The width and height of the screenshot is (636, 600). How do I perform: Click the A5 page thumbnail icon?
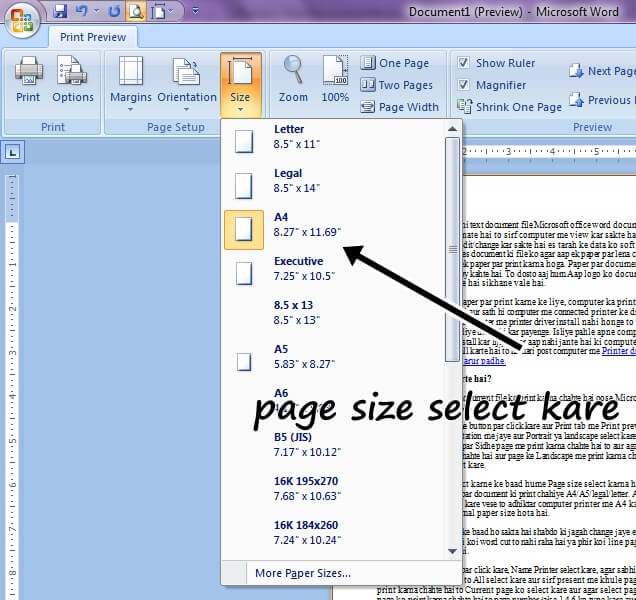click(244, 362)
